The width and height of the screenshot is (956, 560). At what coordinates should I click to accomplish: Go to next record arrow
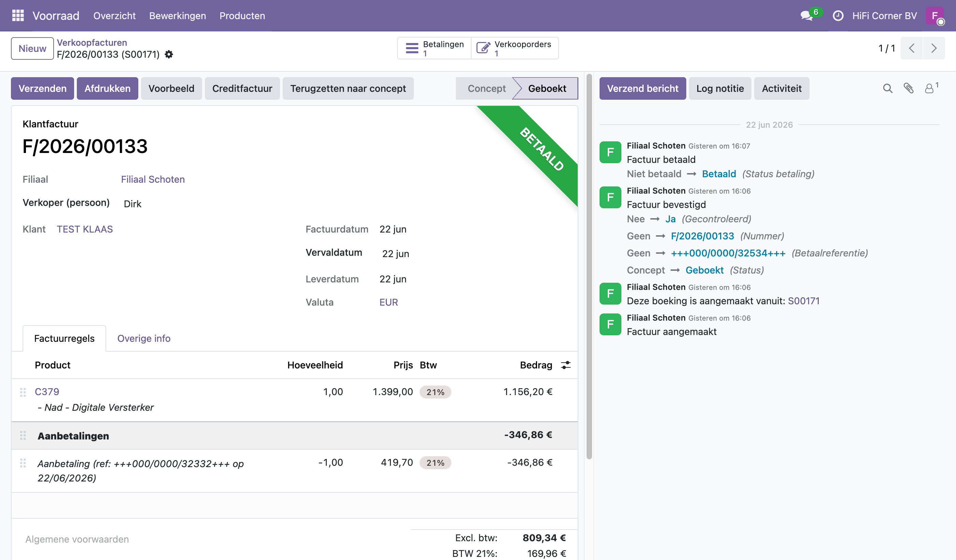pos(933,48)
